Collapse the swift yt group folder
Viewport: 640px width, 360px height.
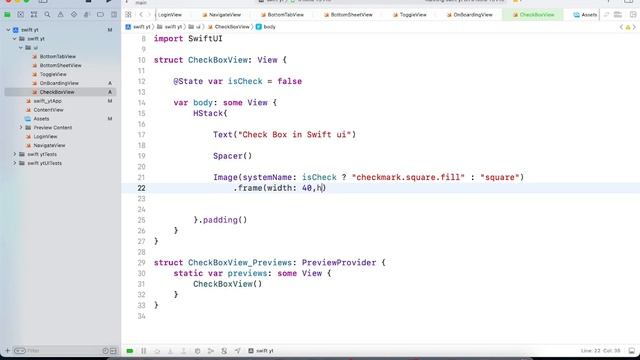pyautogui.click(x=15, y=39)
